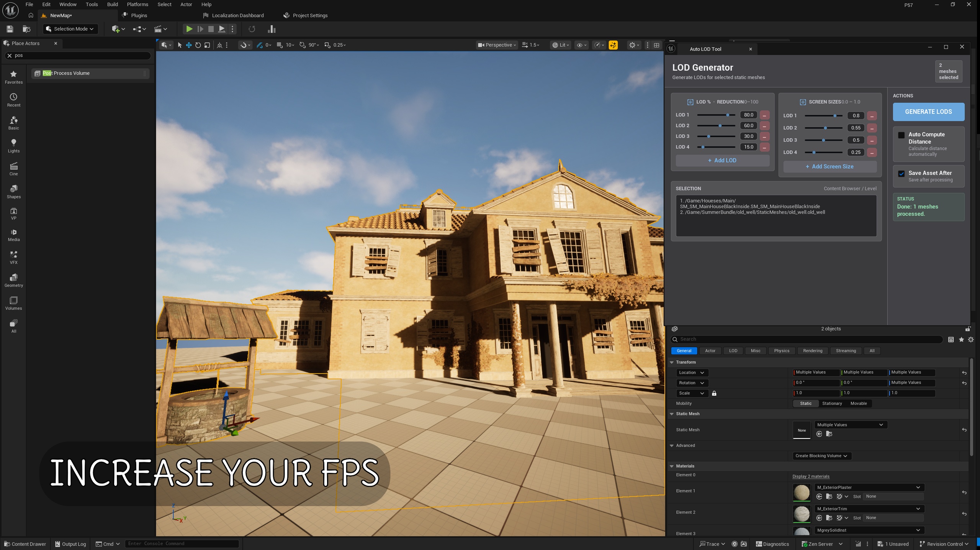Click the scale gizmo tool in viewport

tap(207, 45)
